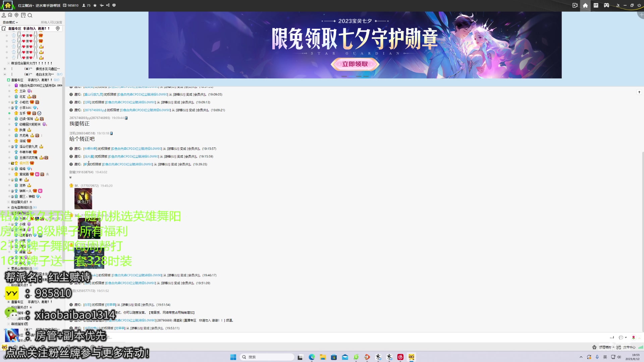This screenshot has width=644, height=362.
Task: Open File Explorer from the taskbar
Action: click(323, 357)
